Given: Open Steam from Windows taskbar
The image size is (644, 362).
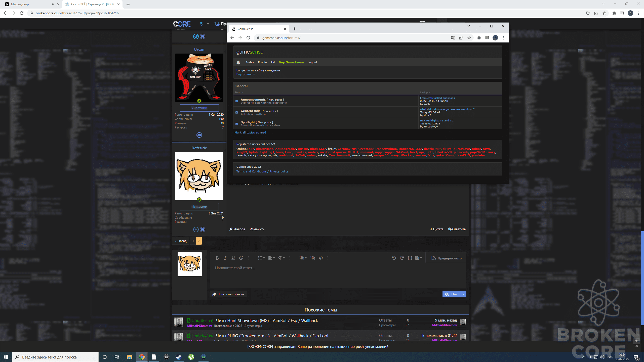Looking at the screenshot, I should click(x=179, y=357).
